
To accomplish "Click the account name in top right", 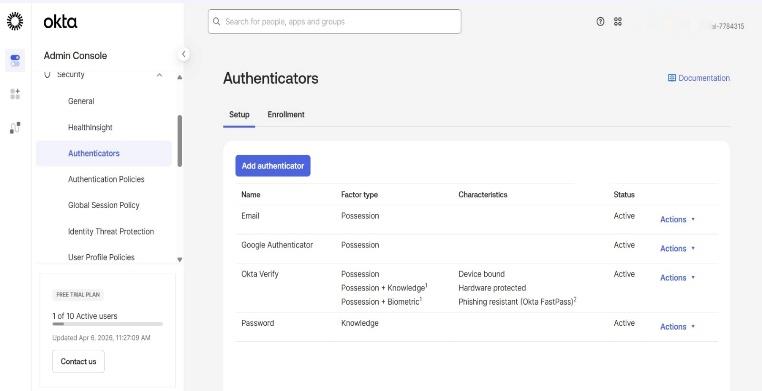I will point(727,26).
